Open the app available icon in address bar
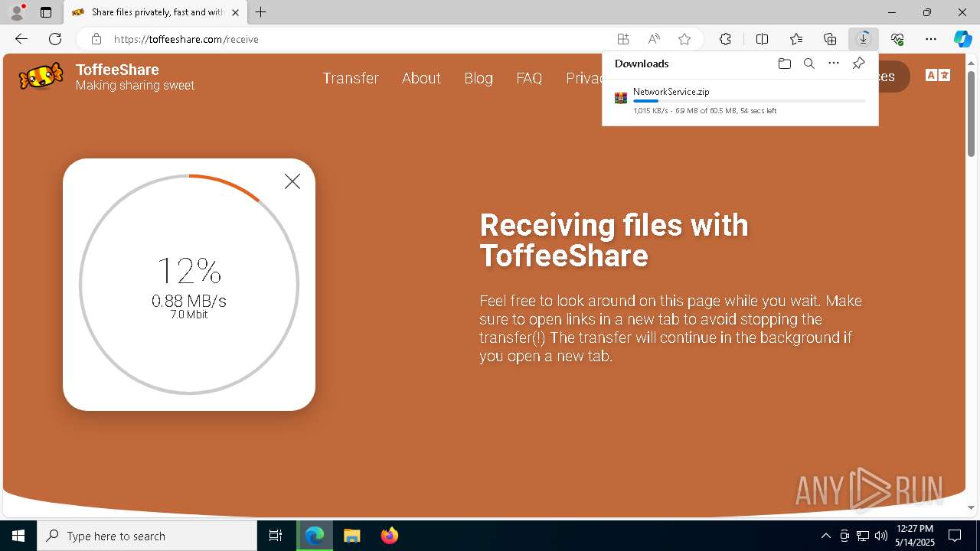The image size is (980, 551). (623, 39)
